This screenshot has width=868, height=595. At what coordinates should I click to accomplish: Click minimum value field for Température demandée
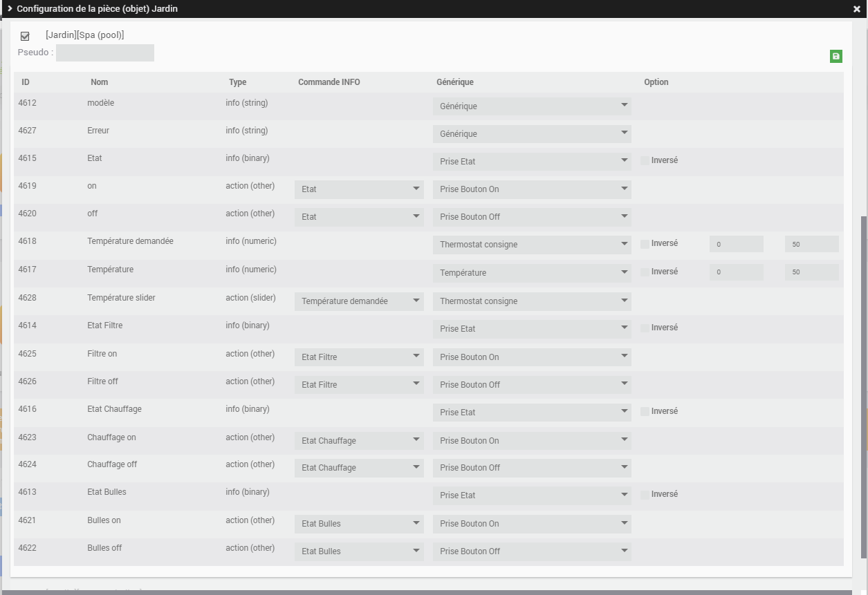tap(736, 245)
